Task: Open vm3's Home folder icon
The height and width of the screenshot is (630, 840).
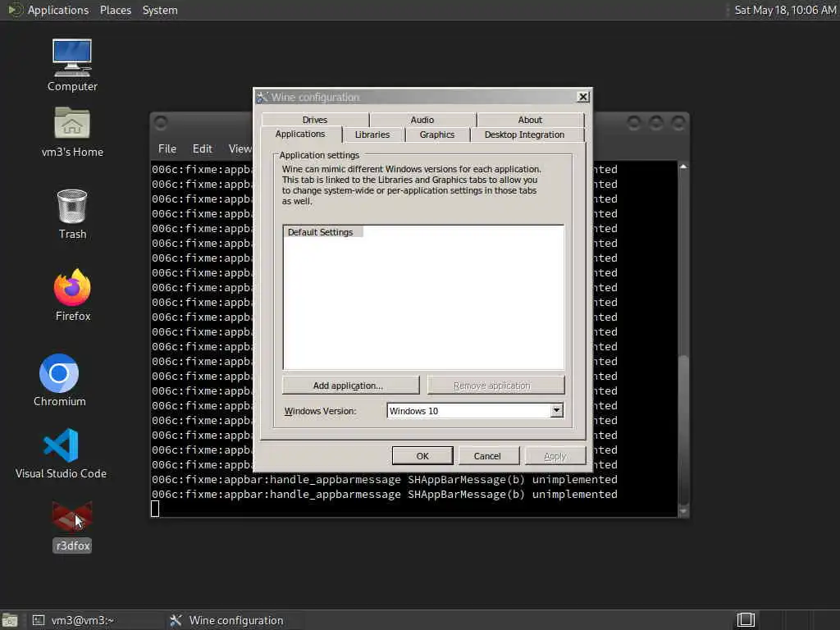Action: tap(72, 123)
